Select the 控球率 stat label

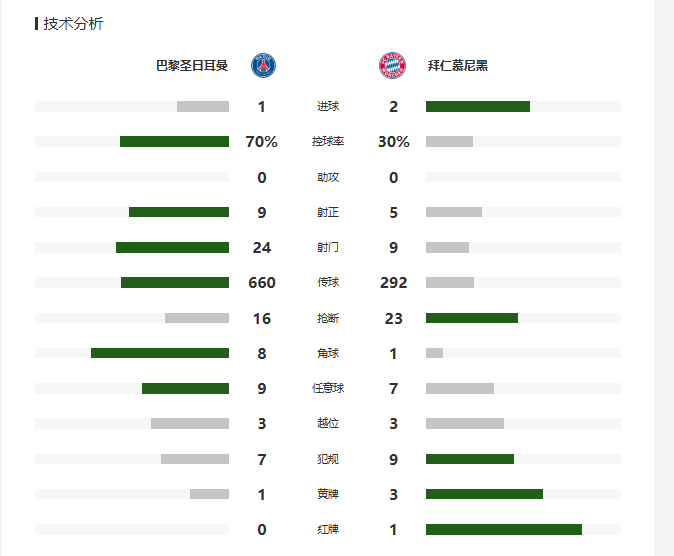327,142
